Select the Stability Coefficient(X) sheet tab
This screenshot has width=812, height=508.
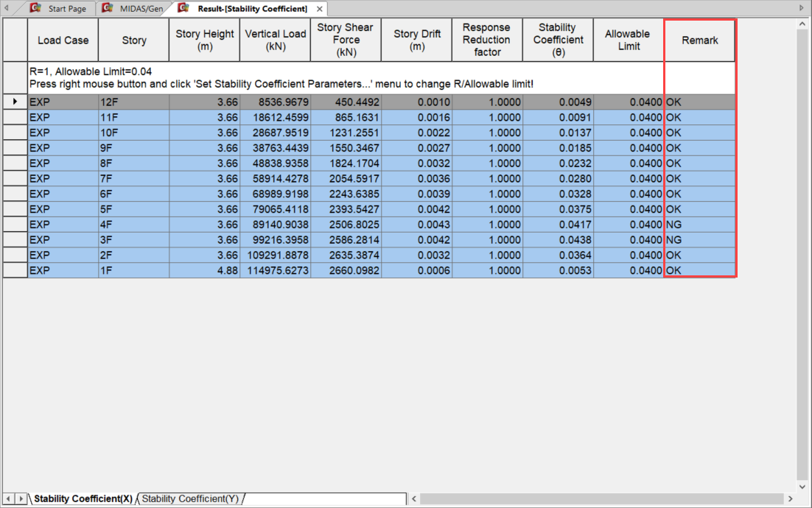[83, 498]
